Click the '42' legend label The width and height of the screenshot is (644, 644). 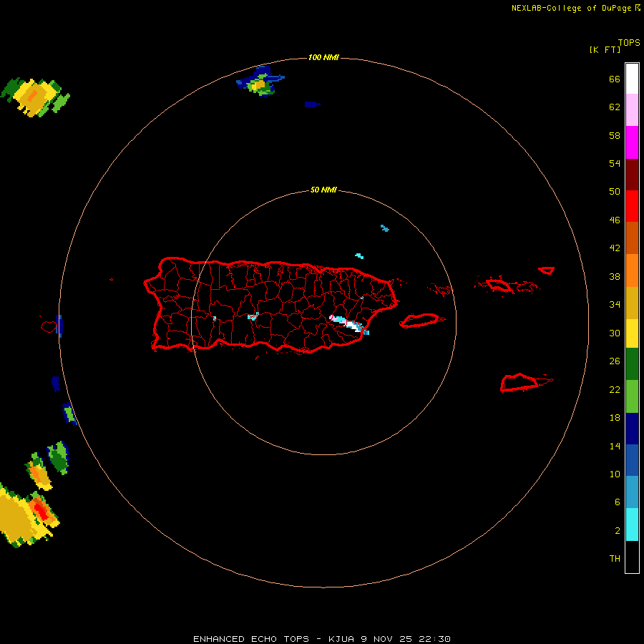(x=615, y=248)
